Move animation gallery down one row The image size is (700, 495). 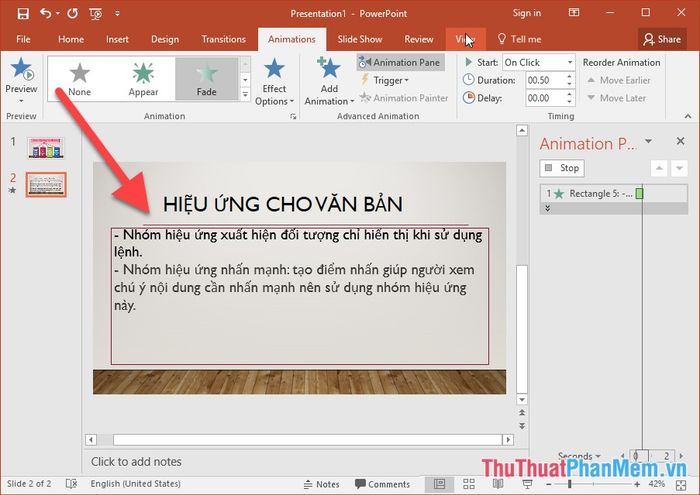(x=245, y=80)
